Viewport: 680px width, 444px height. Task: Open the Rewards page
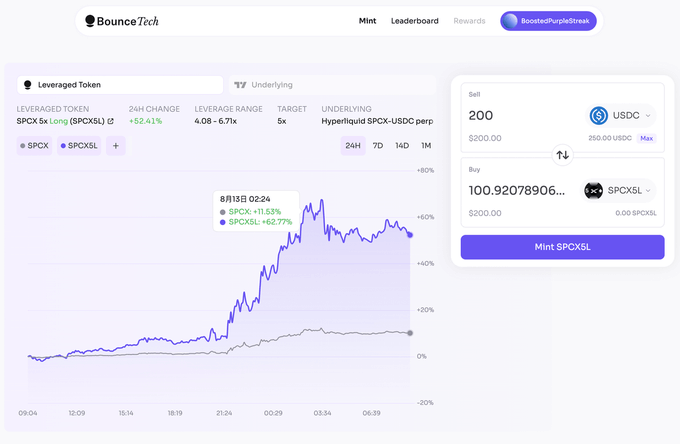[x=469, y=21]
